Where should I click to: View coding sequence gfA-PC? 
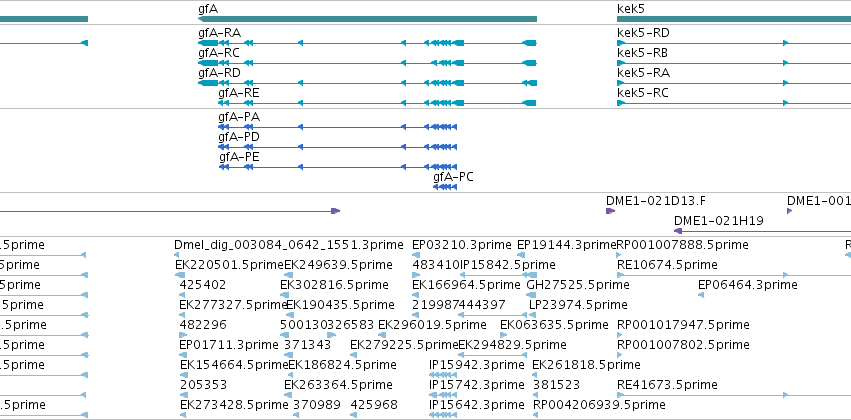tap(453, 177)
